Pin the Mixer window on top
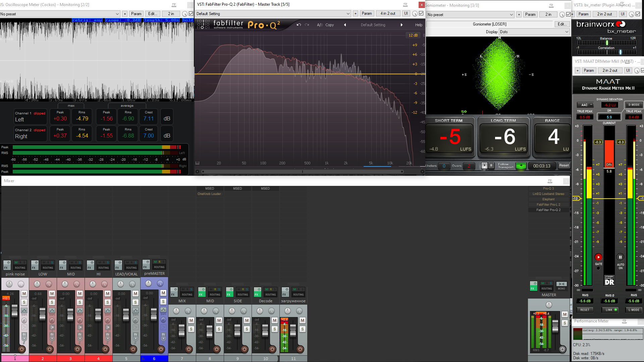The width and height of the screenshot is (644, 362). [x=550, y=181]
